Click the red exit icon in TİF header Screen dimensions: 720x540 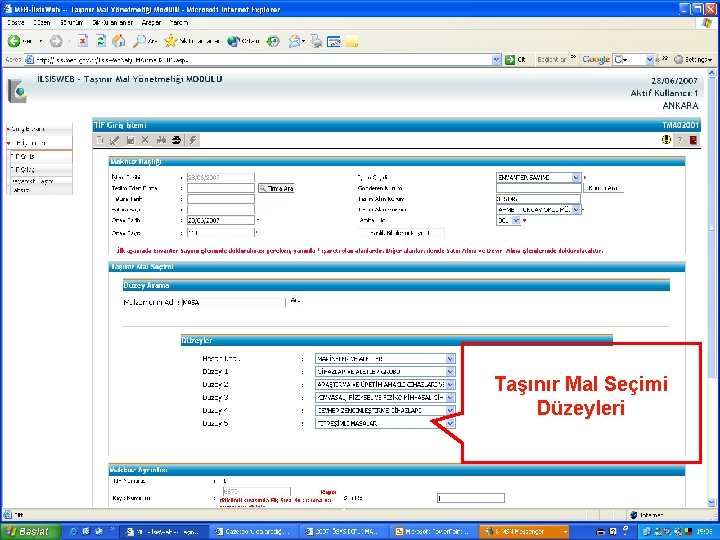click(x=693, y=140)
